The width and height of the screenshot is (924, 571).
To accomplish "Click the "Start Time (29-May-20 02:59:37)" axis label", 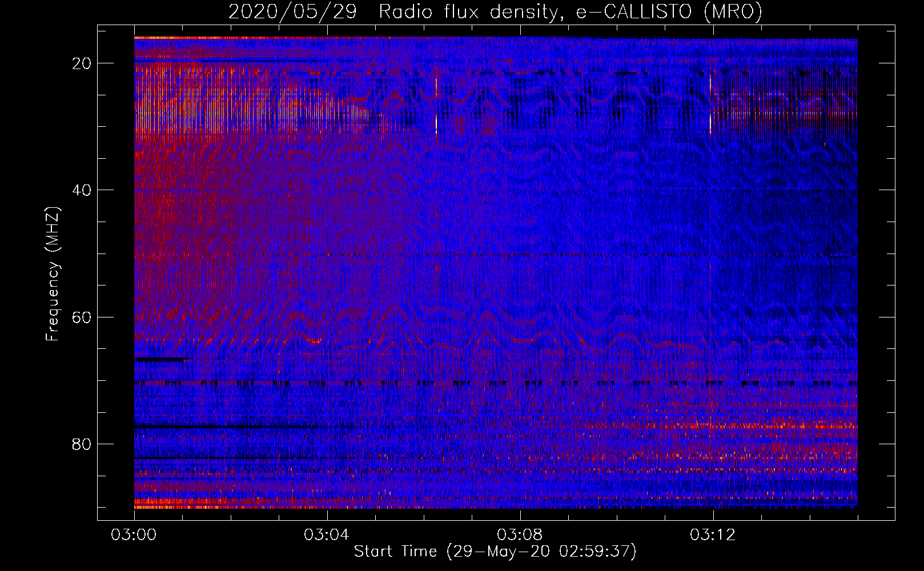I will click(x=495, y=552).
